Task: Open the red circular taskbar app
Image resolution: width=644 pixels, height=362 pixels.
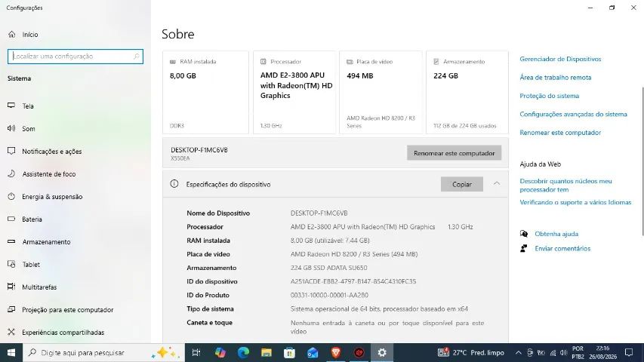Action: pos(359,352)
